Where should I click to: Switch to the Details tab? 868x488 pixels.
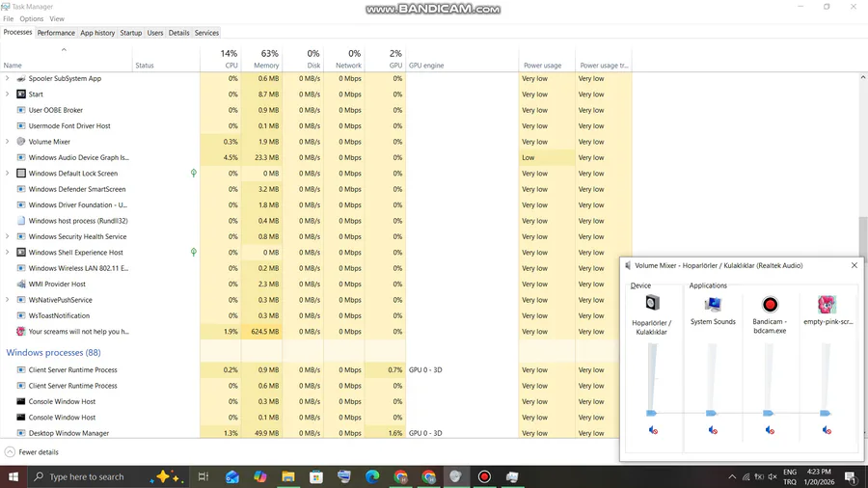(178, 33)
